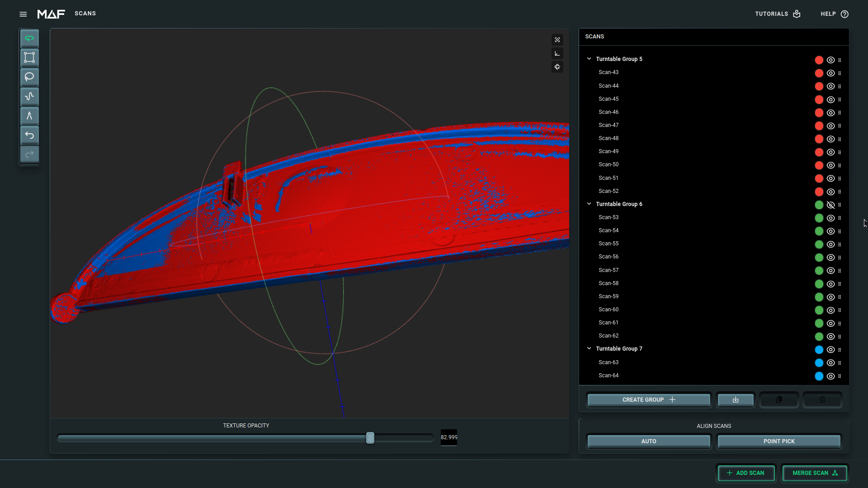
Task: Click the focus/recenter view icon
Action: pyautogui.click(x=557, y=40)
